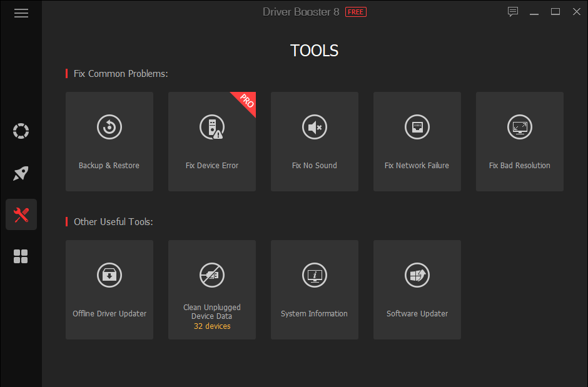Open the four-squares Action Center icon

coord(21,256)
